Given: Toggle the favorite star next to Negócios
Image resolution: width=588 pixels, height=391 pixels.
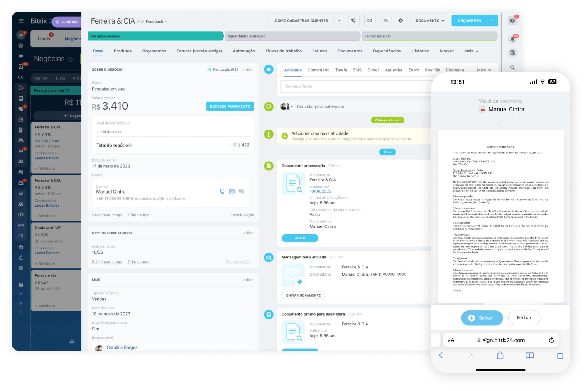Looking at the screenshot, I should [70, 59].
